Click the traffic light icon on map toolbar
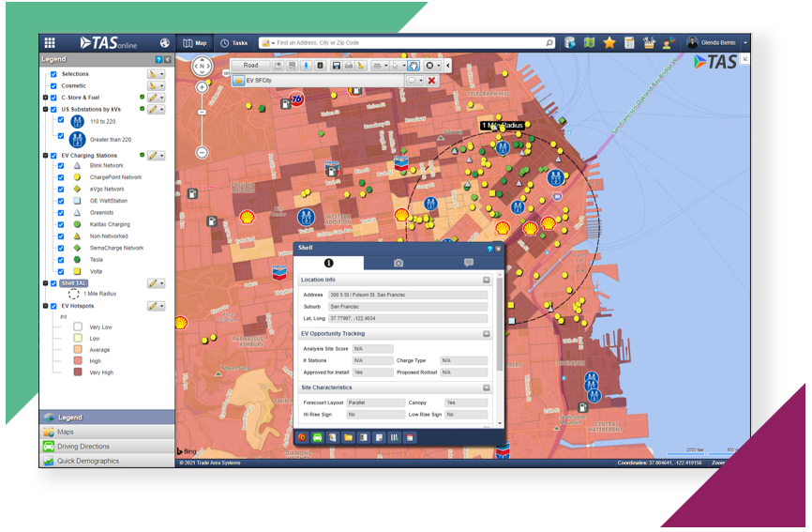The image size is (812, 532). click(x=320, y=66)
